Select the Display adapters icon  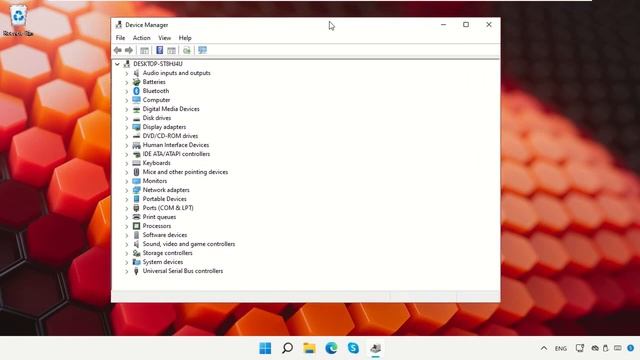point(136,127)
